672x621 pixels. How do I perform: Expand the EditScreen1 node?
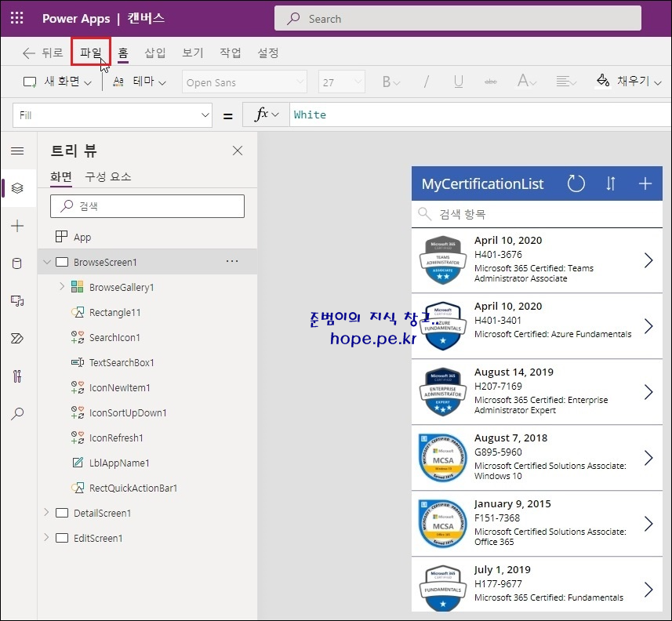(47, 537)
